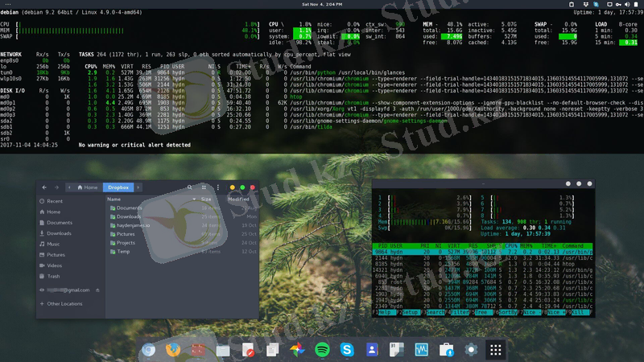Switch file manager to grid view
The image size is (644, 362).
click(204, 187)
